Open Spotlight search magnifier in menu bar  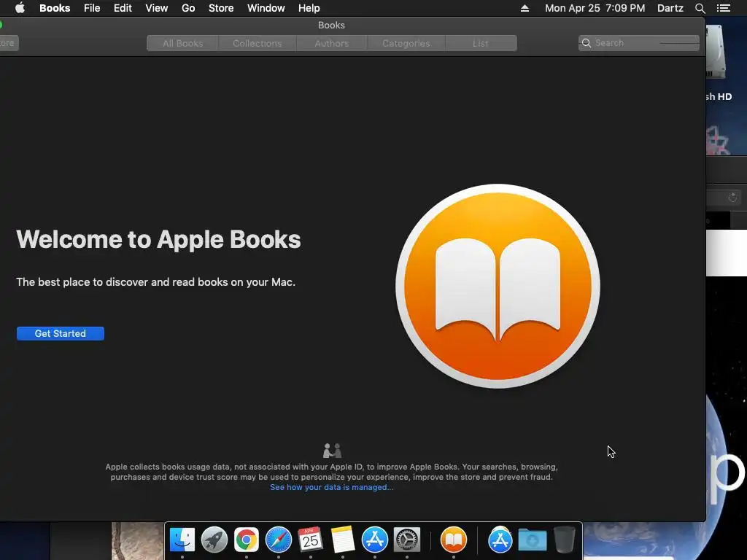[700, 8]
